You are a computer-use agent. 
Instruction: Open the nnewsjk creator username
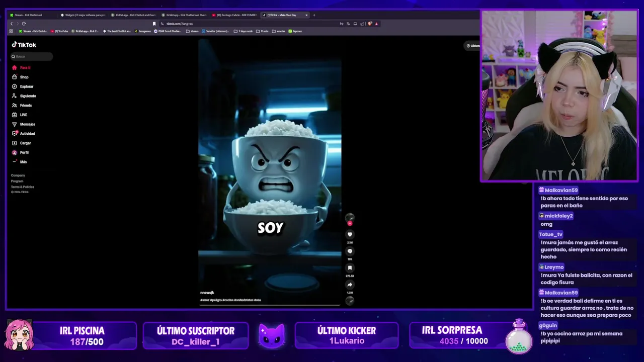point(207,293)
